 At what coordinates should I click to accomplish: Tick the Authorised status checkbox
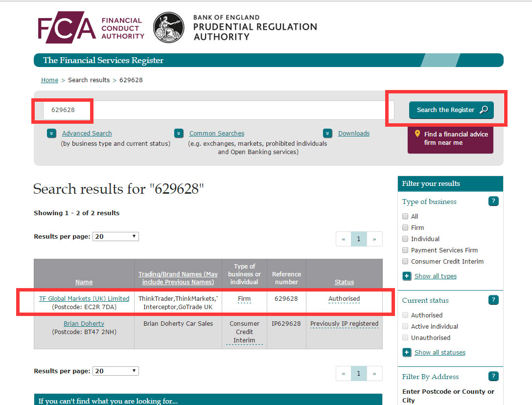pyautogui.click(x=405, y=315)
